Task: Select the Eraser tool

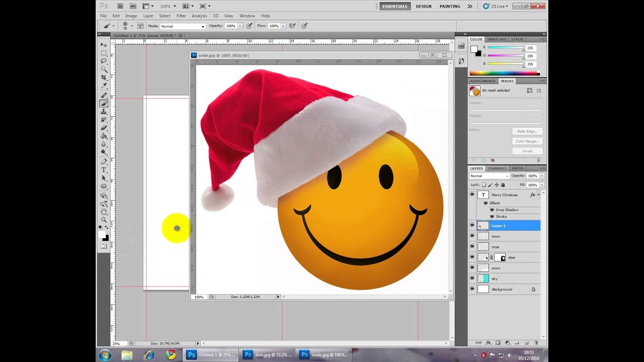Action: 104,128
